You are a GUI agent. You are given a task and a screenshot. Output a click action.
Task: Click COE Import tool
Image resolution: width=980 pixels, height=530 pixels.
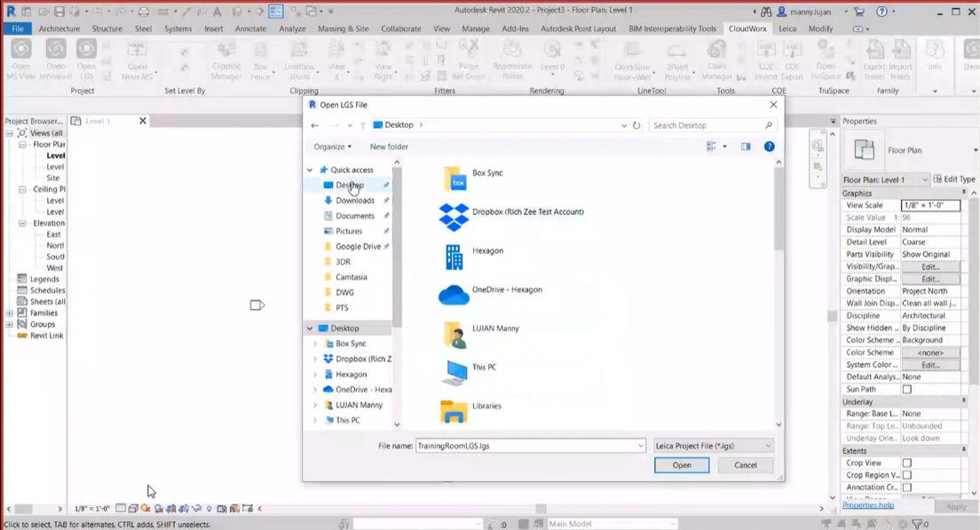765,59
